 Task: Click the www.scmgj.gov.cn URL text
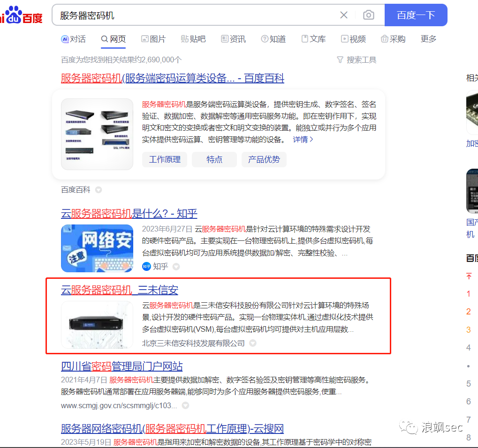coord(119,406)
